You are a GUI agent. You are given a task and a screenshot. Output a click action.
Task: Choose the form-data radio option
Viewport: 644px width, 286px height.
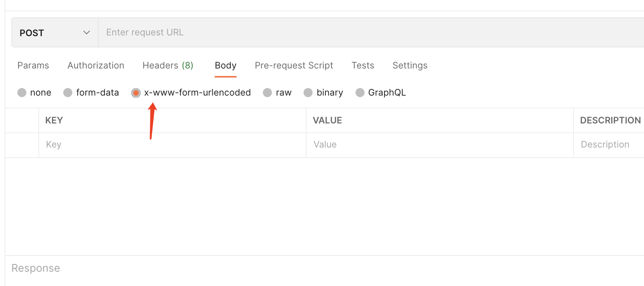[68, 93]
